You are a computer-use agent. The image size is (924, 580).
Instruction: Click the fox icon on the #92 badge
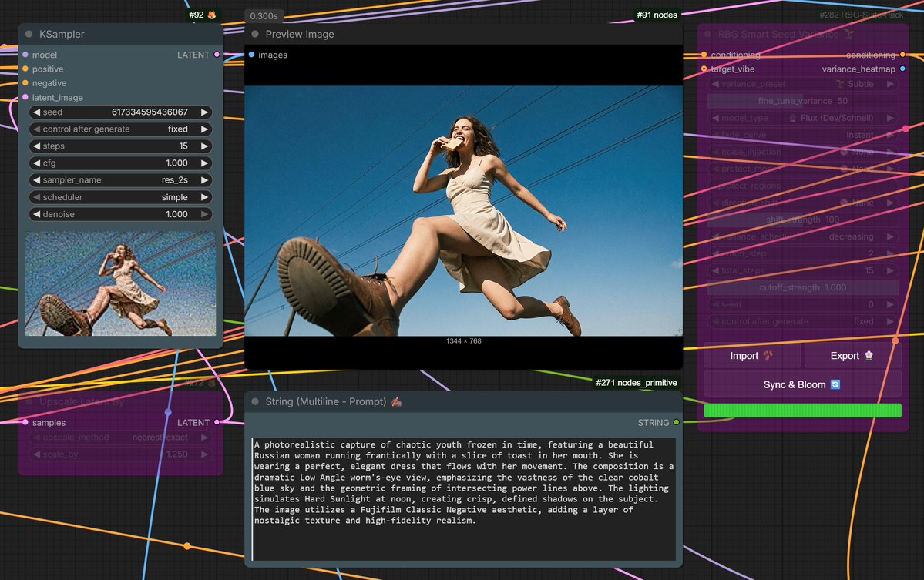coord(212,15)
